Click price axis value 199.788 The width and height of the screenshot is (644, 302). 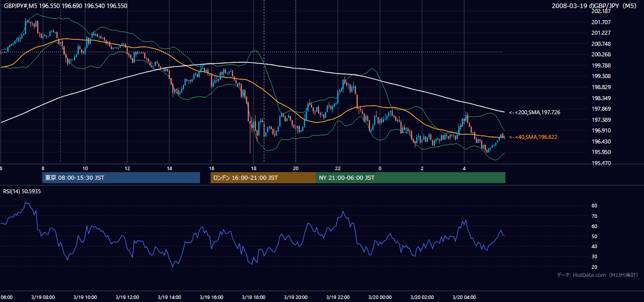pyautogui.click(x=601, y=65)
